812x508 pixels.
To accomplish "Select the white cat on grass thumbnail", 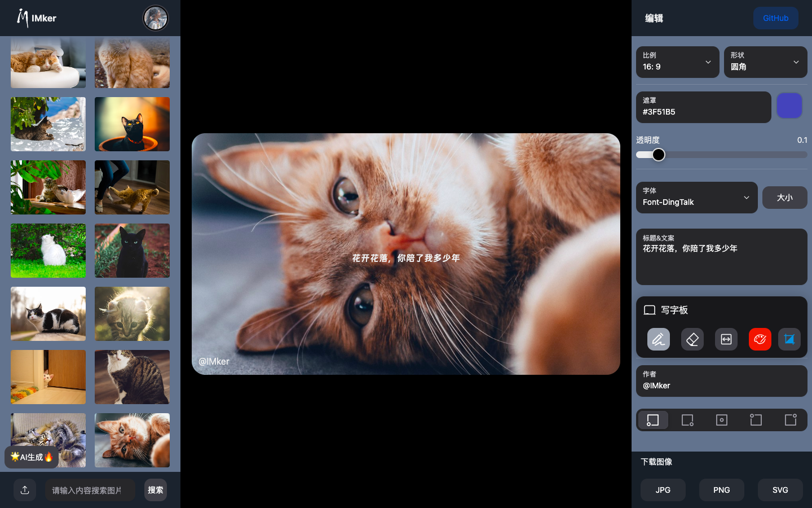I will pyautogui.click(x=48, y=251).
